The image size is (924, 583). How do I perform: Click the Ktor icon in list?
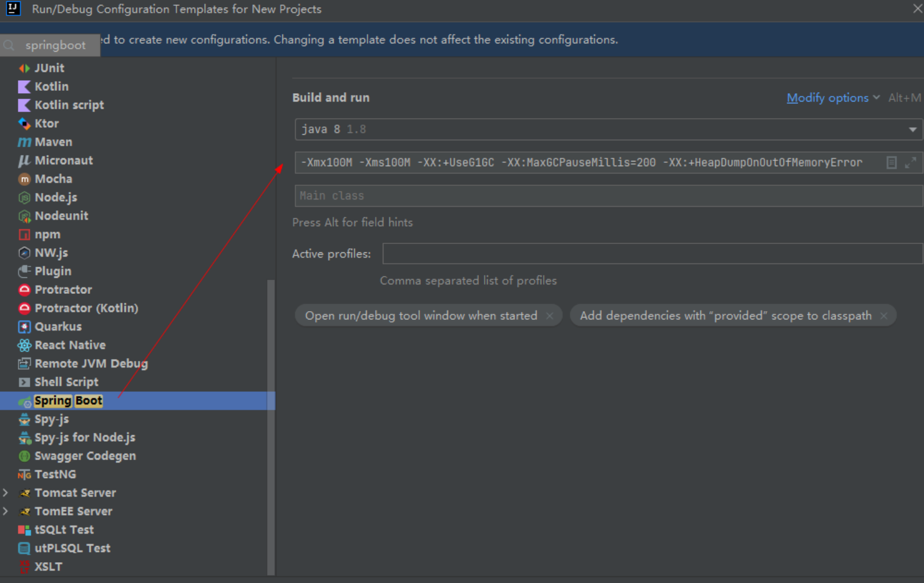24,123
